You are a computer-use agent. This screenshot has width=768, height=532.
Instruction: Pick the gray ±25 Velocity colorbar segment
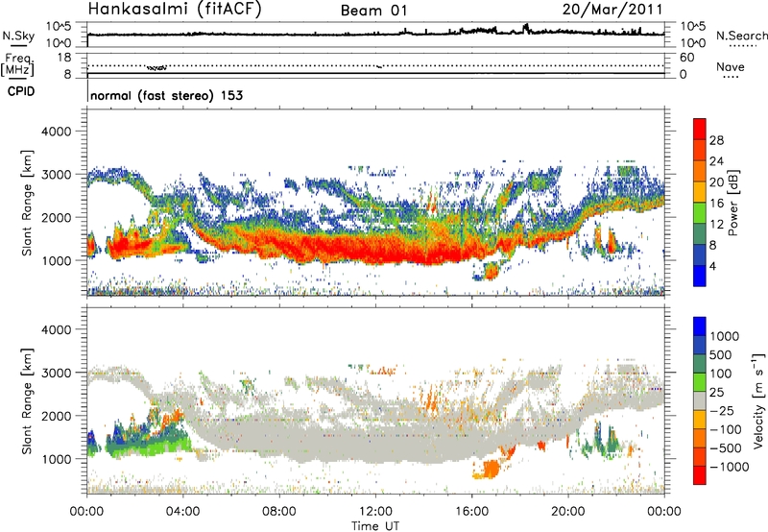click(x=700, y=400)
